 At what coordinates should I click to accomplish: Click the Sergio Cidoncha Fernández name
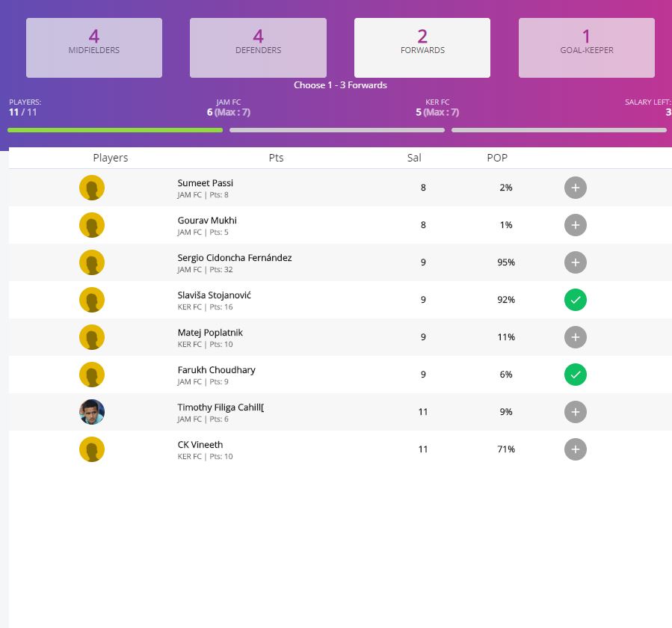click(235, 258)
